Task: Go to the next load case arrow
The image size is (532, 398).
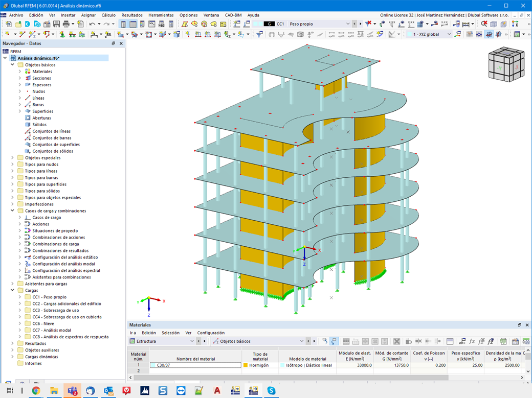Action: tap(360, 24)
